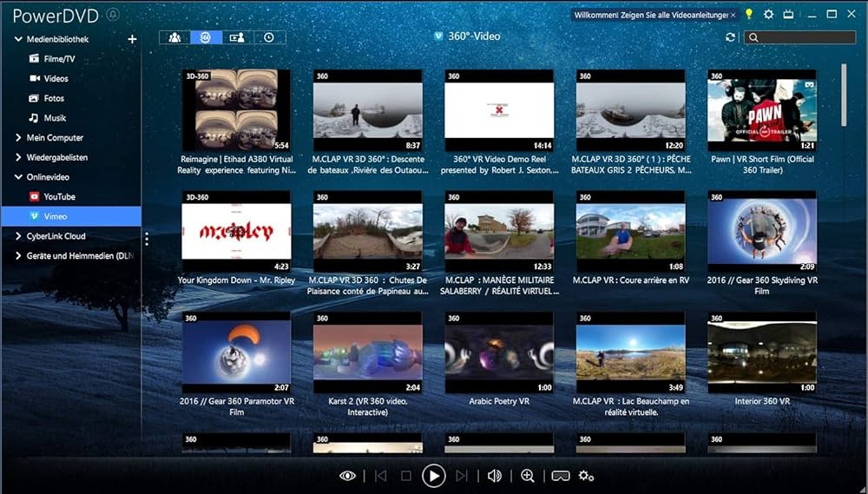
Task: Click the light bulb tips icon
Action: (x=749, y=15)
